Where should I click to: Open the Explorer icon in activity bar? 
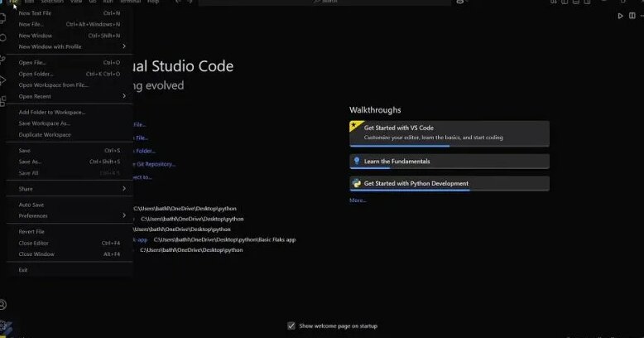click(x=2, y=17)
